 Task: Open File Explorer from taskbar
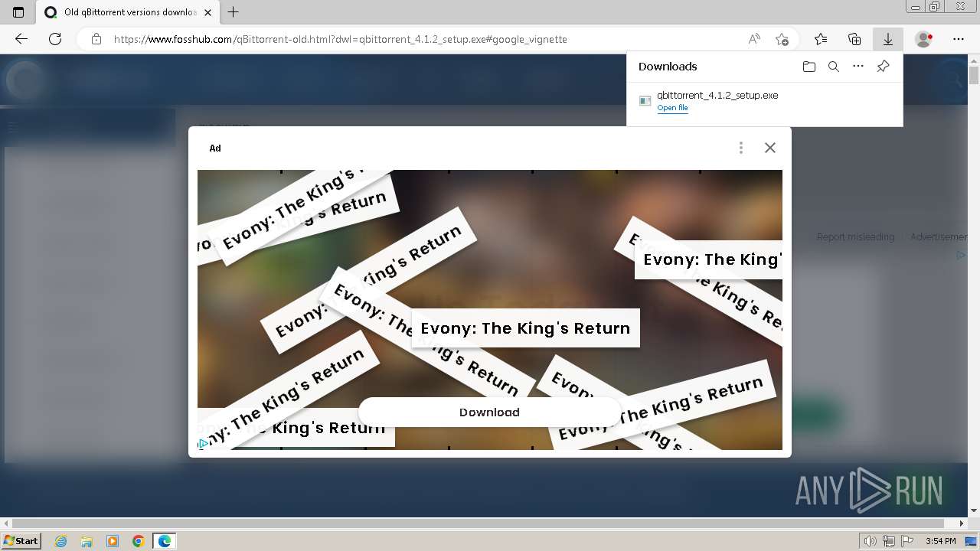click(87, 541)
